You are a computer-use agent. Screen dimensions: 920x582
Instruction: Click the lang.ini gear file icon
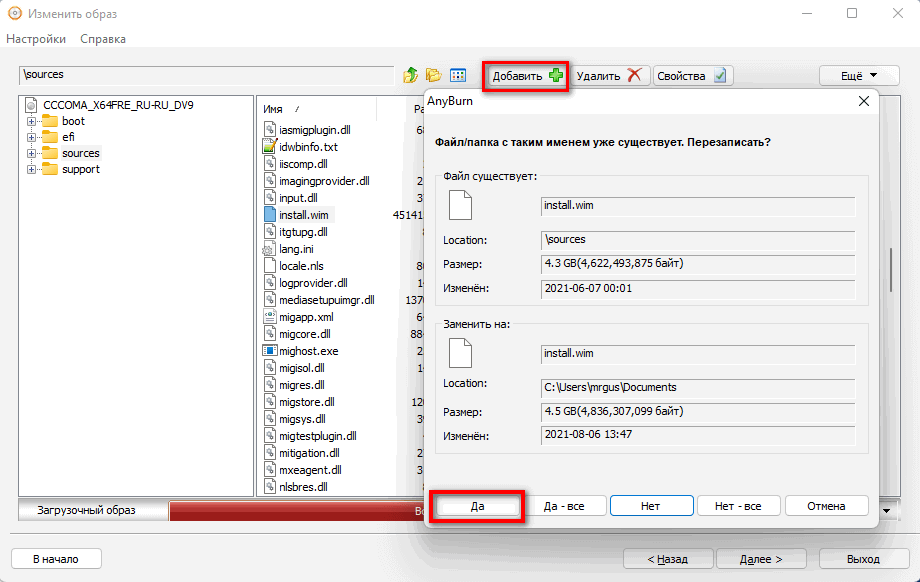269,249
